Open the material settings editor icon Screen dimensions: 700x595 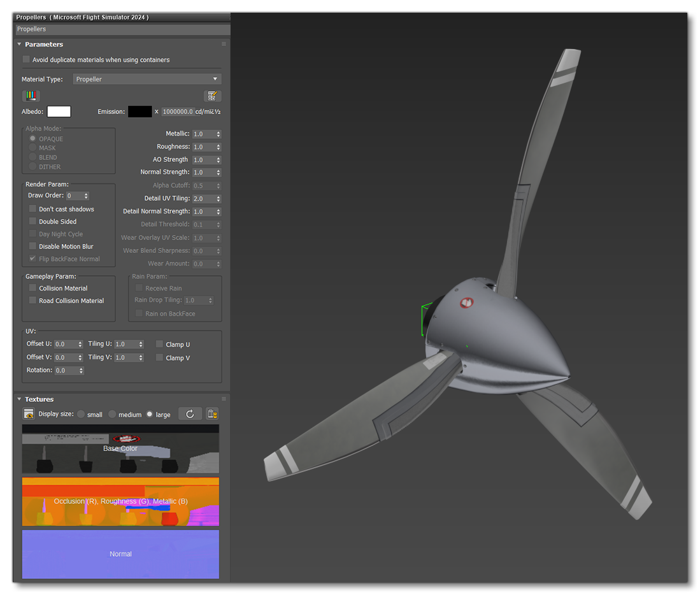[213, 96]
